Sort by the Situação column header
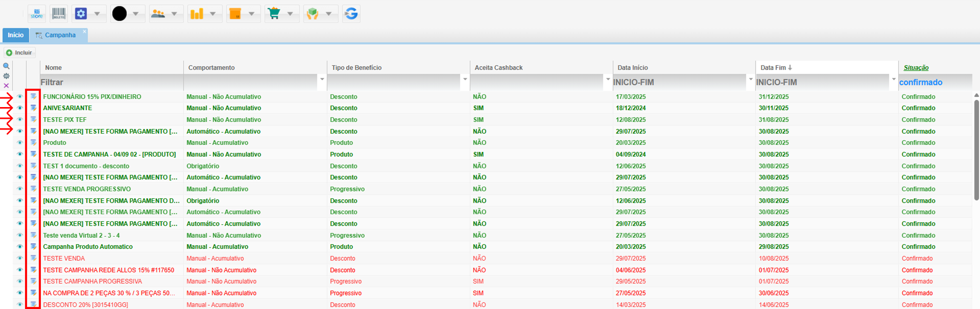Image resolution: width=980 pixels, height=309 pixels. tap(916, 68)
